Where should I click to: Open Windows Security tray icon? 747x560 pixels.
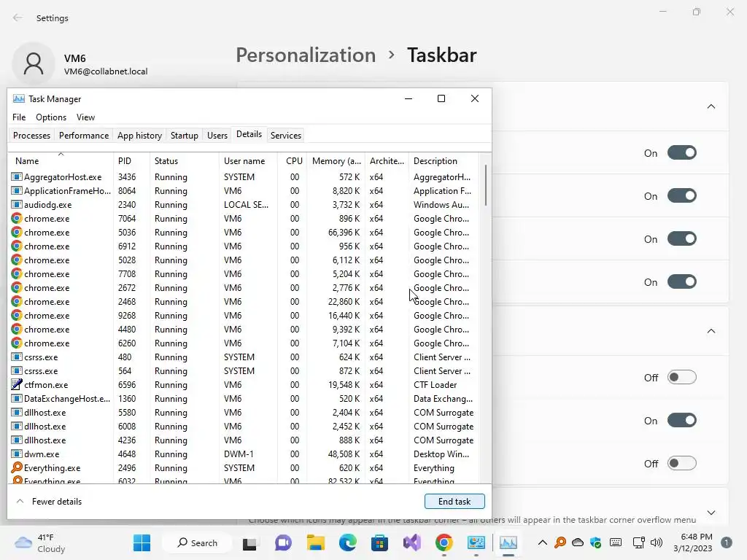point(595,542)
